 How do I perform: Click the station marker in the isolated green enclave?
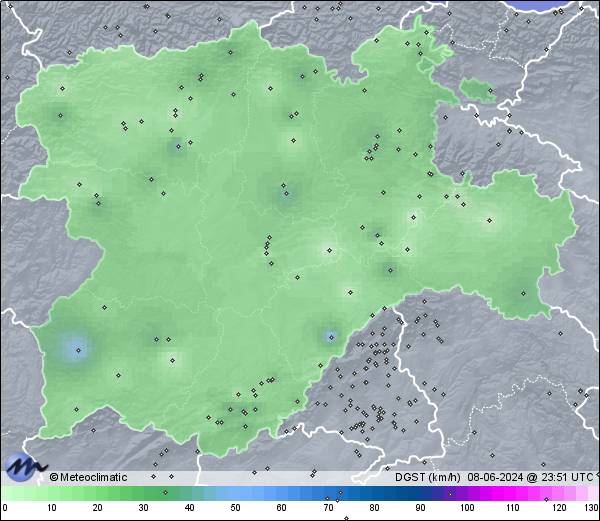coord(491,91)
